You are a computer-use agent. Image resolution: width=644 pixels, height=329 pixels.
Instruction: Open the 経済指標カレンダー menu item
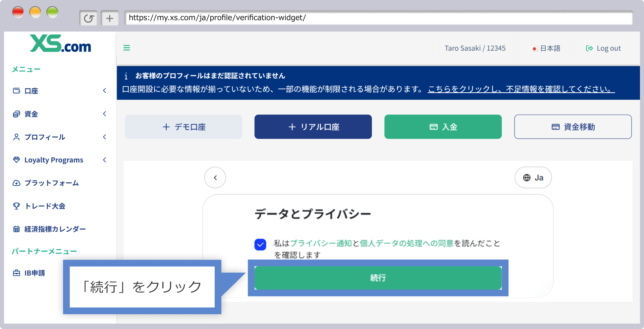pyautogui.click(x=55, y=229)
